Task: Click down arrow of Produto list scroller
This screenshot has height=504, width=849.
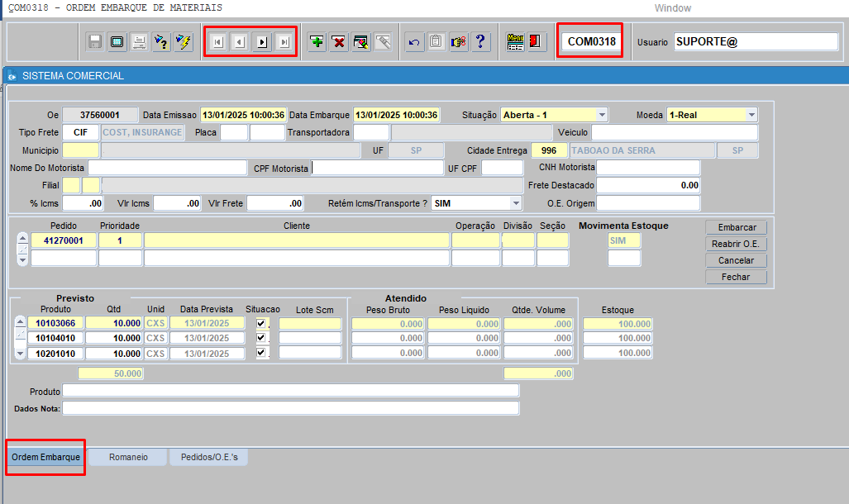Action: [20, 354]
